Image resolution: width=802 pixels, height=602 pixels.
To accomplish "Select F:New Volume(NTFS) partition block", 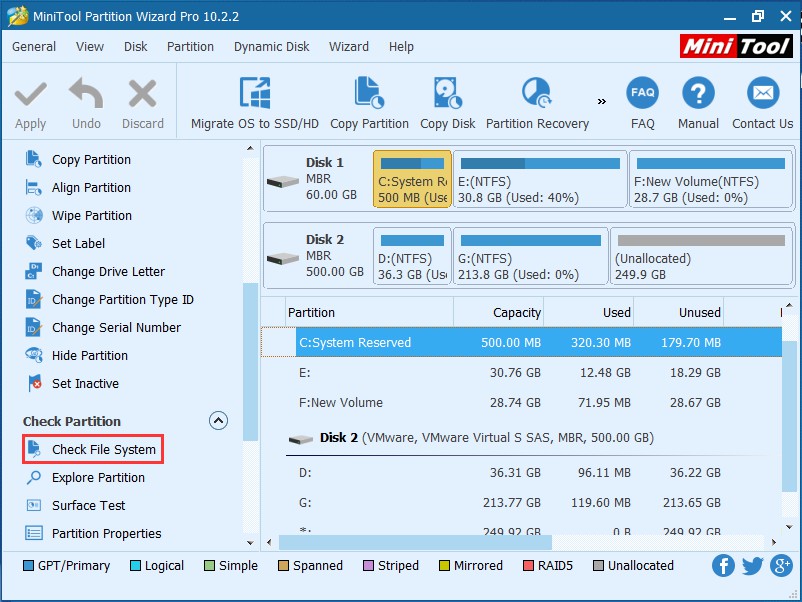I will (710, 179).
